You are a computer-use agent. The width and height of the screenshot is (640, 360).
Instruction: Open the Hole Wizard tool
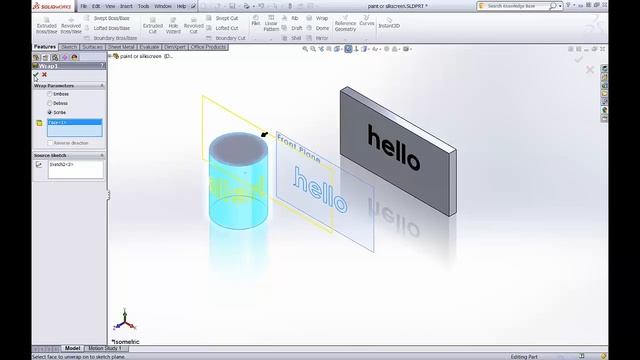click(x=173, y=26)
